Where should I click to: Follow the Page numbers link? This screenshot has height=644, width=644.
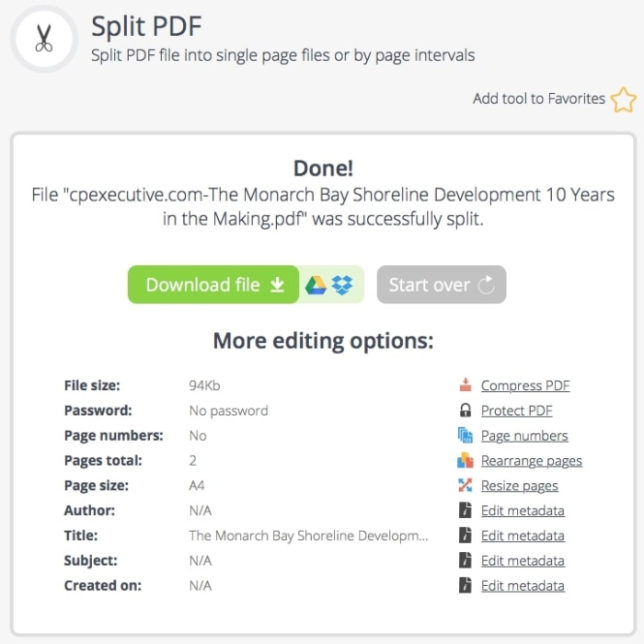point(523,435)
